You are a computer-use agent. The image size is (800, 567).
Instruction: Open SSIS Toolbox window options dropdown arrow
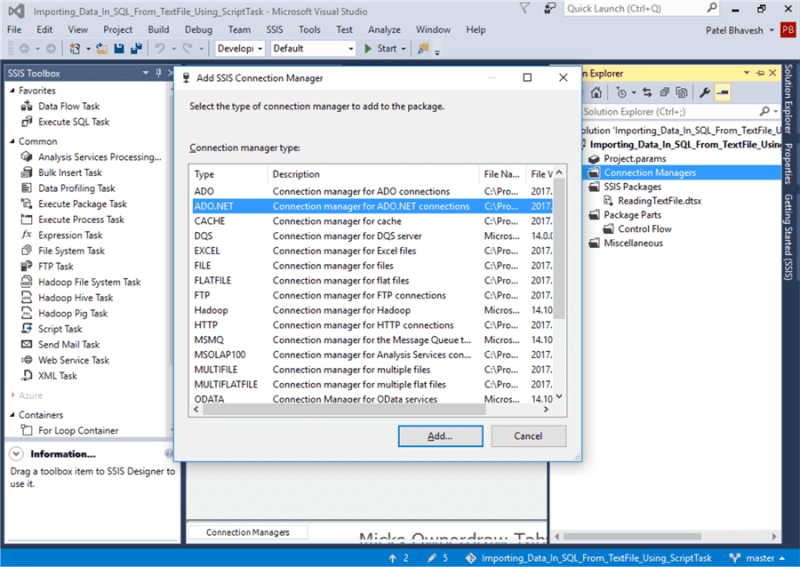(145, 73)
